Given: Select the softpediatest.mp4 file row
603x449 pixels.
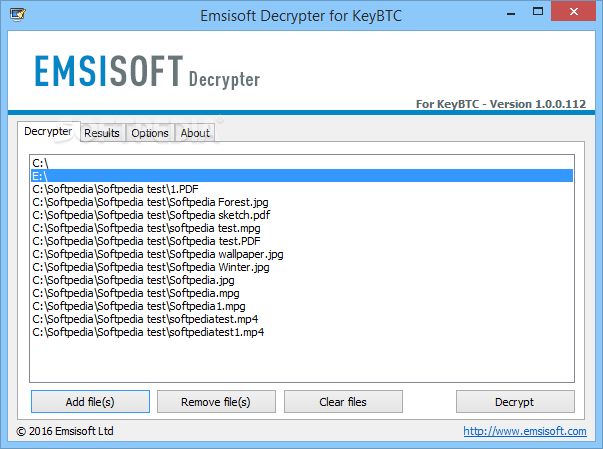Looking at the screenshot, I should click(x=302, y=319).
